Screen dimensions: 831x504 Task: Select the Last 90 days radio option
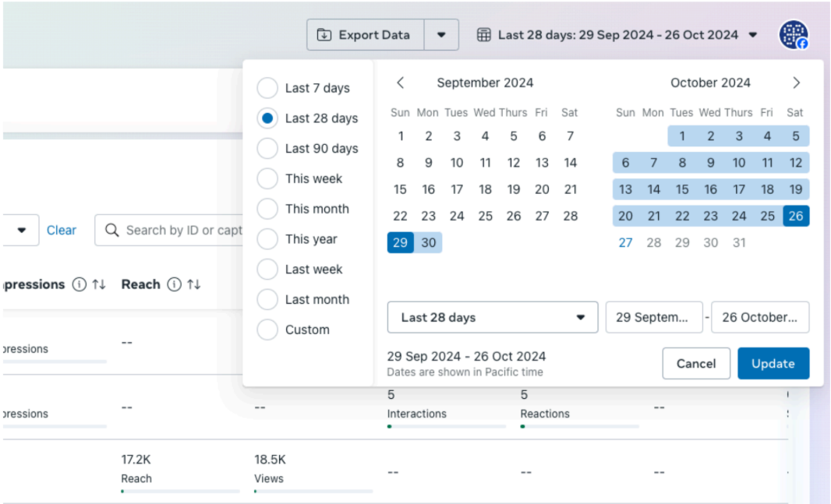click(267, 149)
